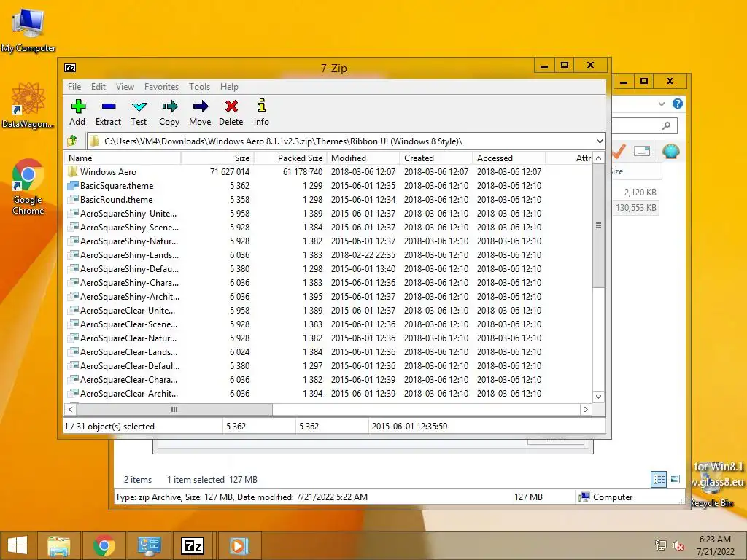
Task: Click the Extract toolbar icon
Action: pos(109,106)
